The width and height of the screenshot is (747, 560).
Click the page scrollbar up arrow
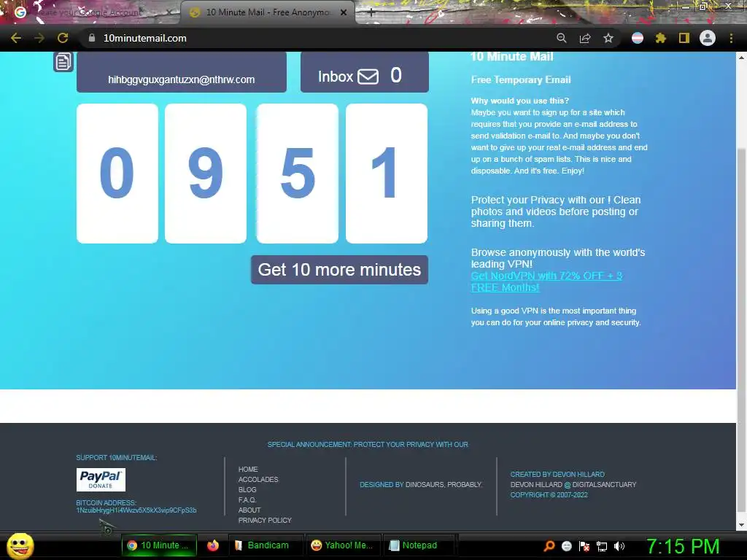tap(741, 58)
